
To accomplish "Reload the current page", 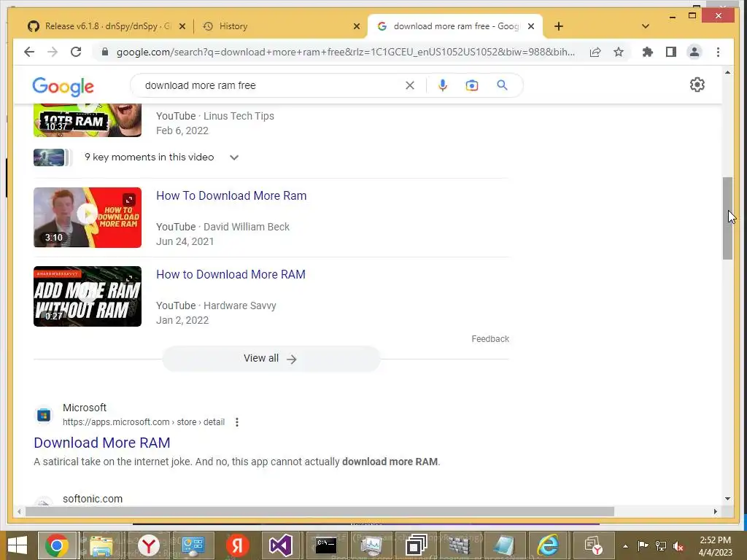I will pyautogui.click(x=76, y=52).
